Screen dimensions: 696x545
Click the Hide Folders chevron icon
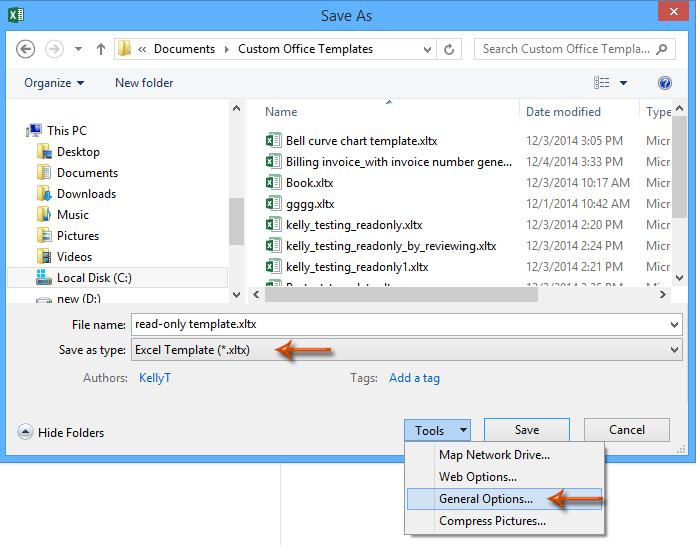point(25,432)
